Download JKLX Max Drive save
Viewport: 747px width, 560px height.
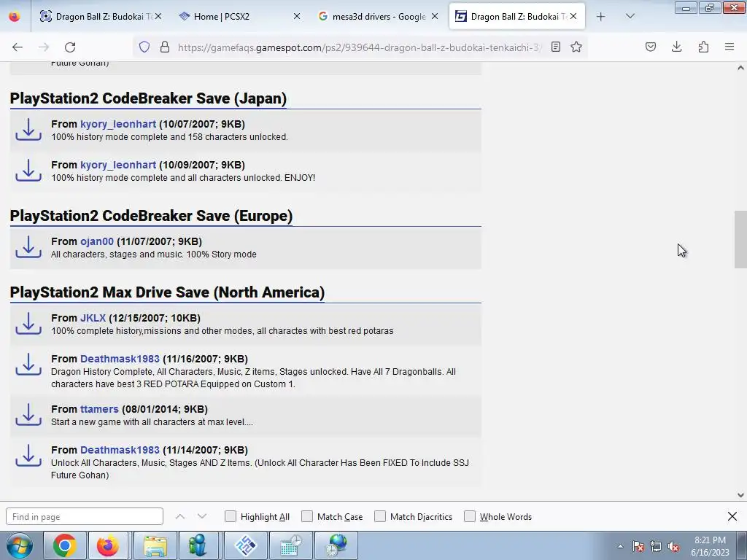coord(28,323)
